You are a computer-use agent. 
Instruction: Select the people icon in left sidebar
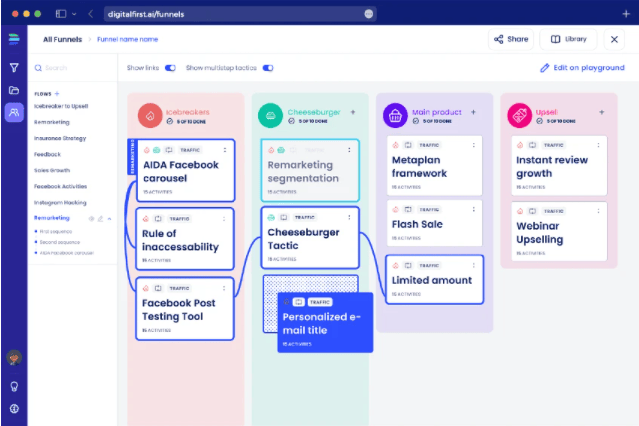coord(14,112)
